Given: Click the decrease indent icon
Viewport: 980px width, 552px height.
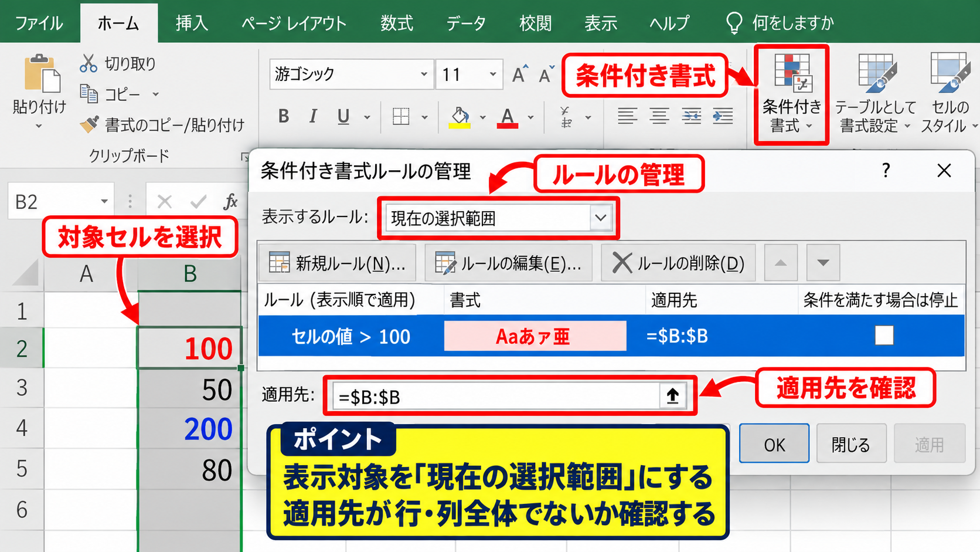Looking at the screenshot, I should point(692,116).
